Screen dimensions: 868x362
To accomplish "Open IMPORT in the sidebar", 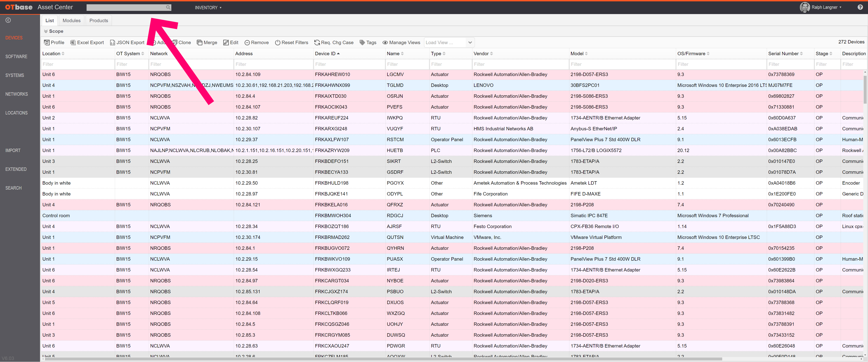I will click(x=13, y=150).
